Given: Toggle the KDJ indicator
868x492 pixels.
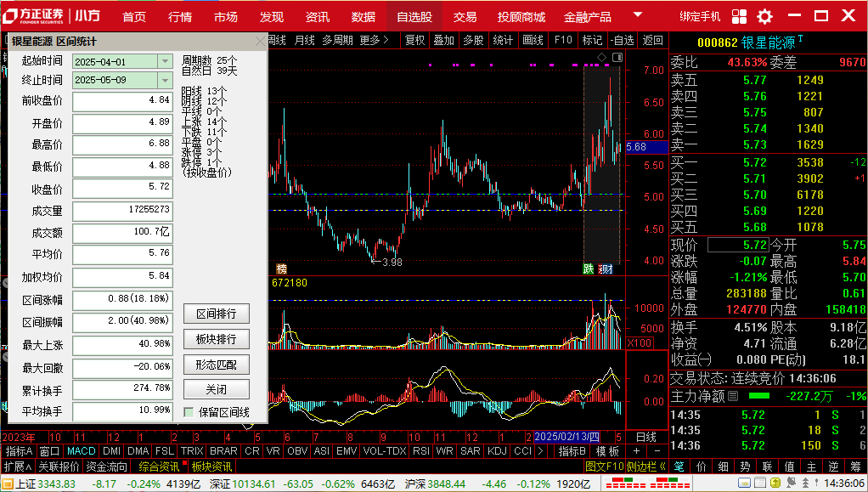Looking at the screenshot, I should [497, 451].
